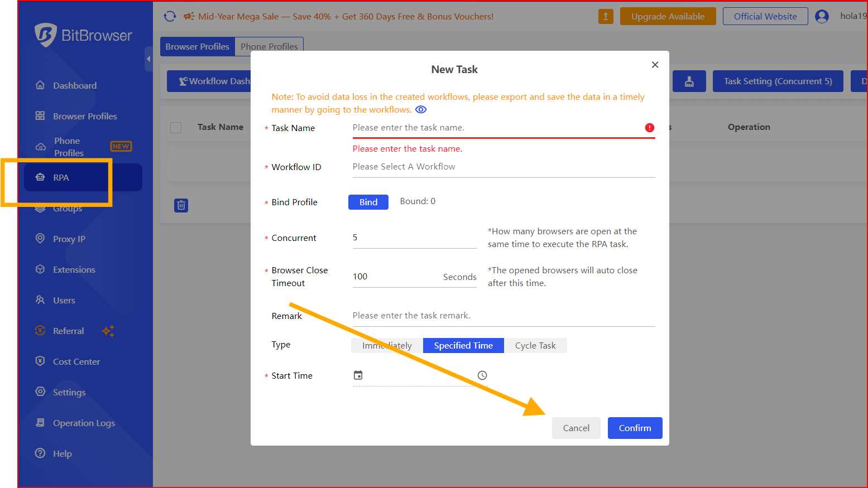
Task: Go to Browser Profiles in sidebar
Action: click(x=85, y=116)
